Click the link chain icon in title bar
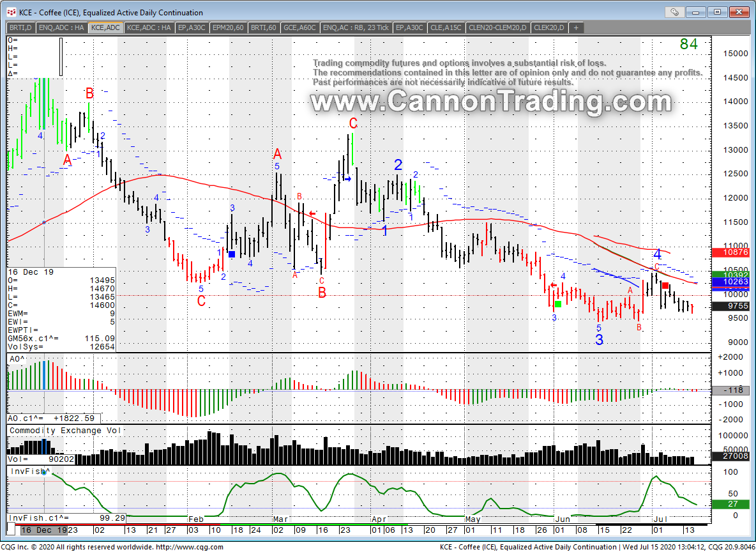 pos(674,12)
